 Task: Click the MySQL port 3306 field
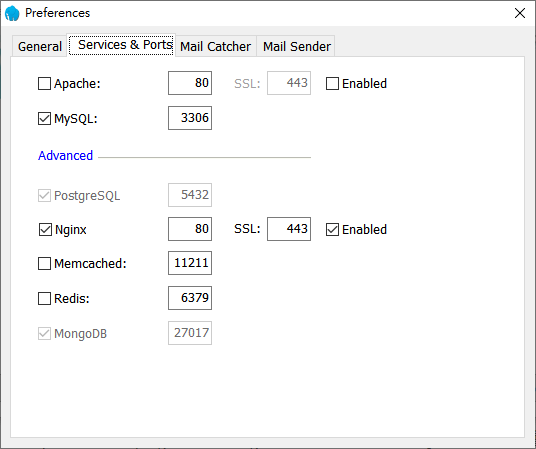[x=190, y=118]
